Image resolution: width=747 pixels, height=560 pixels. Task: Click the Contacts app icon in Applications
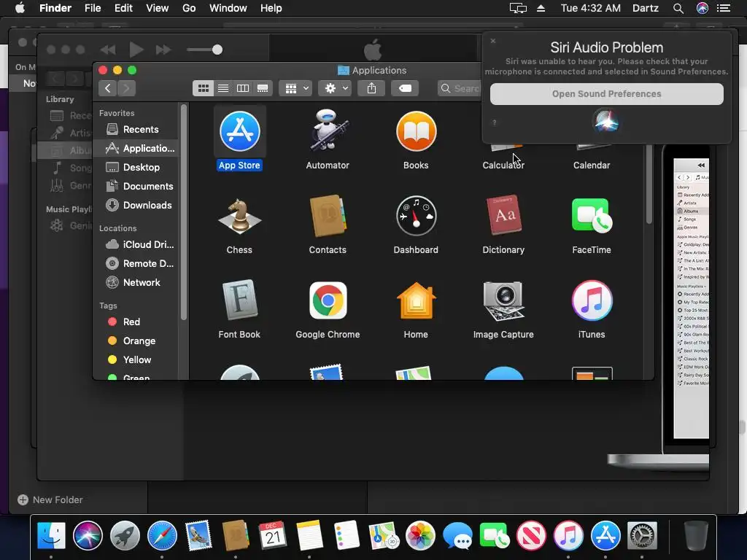(x=328, y=216)
